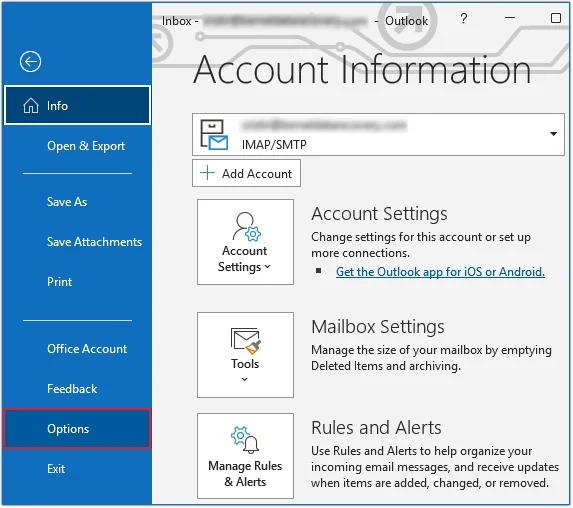Open the Feedback page
The width and height of the screenshot is (573, 508).
tap(72, 389)
